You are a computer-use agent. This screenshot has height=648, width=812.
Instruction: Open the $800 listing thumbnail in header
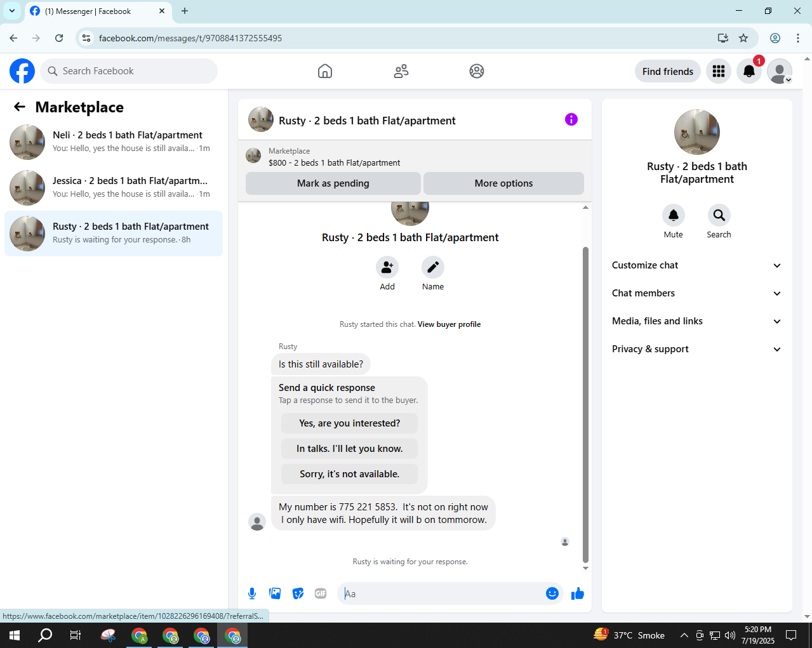[x=253, y=155]
